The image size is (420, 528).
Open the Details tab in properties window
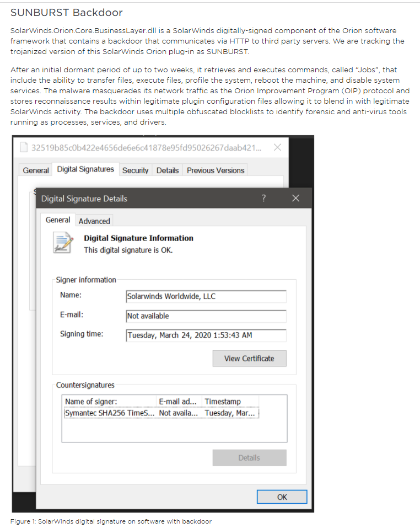click(168, 170)
